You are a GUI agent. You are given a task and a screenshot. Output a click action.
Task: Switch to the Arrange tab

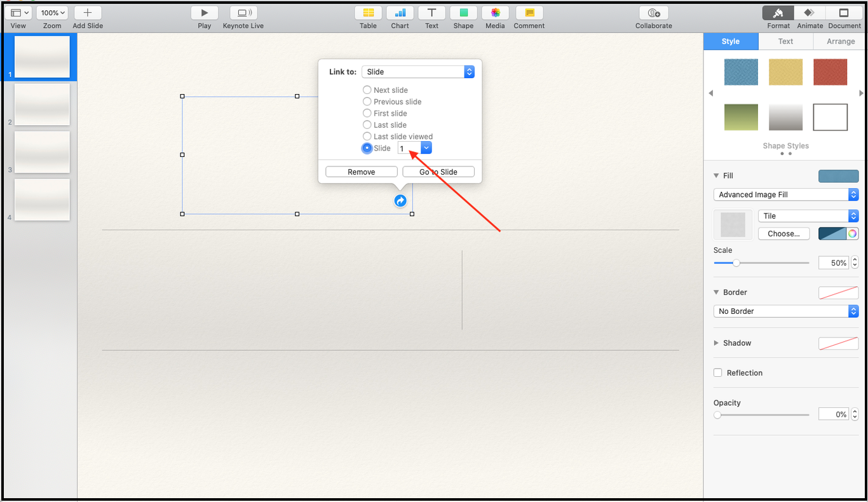(840, 41)
